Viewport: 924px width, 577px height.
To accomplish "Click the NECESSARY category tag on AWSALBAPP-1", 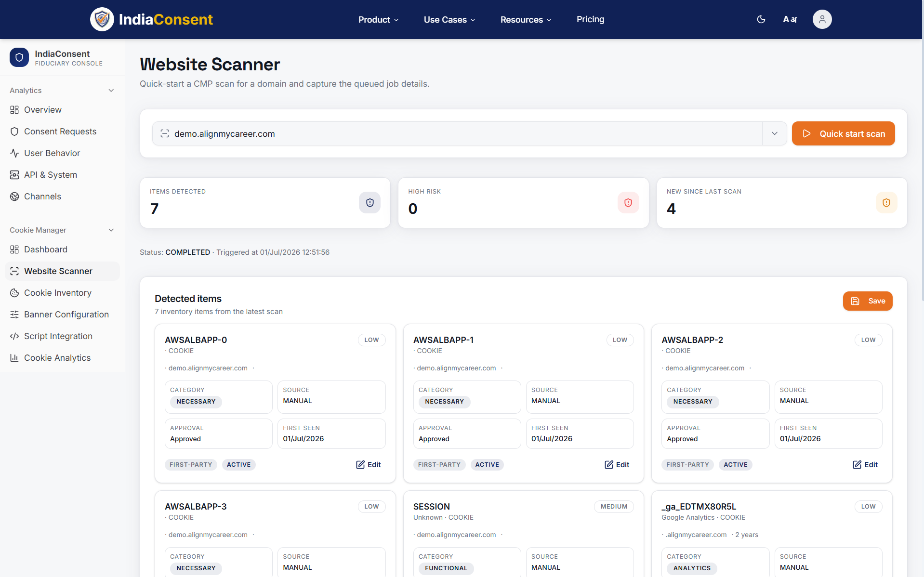I will pyautogui.click(x=444, y=402).
